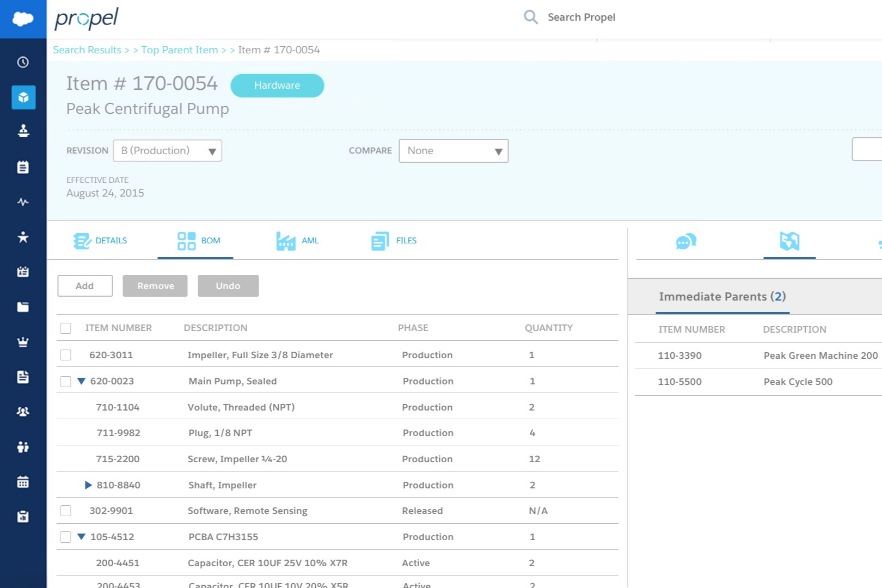Open the COMPARE dropdown set to None
Viewport: 882px width, 588px height.
[454, 151]
